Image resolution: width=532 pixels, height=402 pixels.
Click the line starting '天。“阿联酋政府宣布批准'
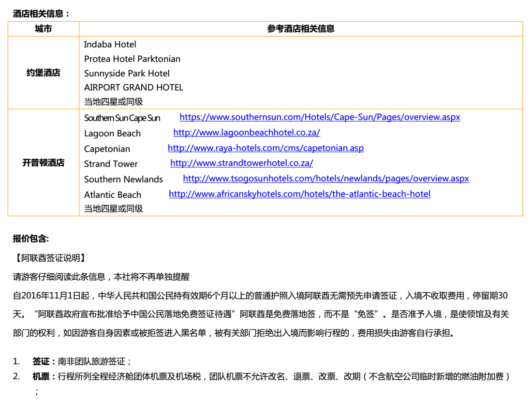[x=261, y=314]
